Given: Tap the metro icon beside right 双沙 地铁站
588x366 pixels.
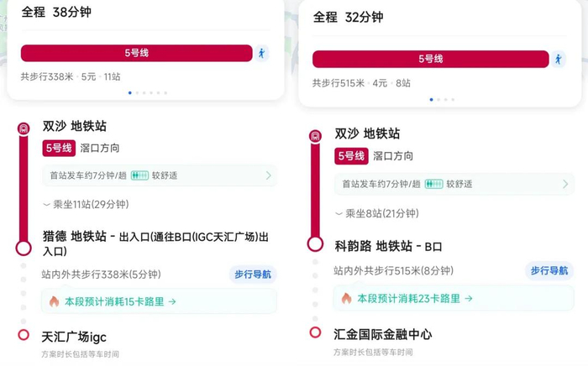Looking at the screenshot, I should click(x=315, y=136).
